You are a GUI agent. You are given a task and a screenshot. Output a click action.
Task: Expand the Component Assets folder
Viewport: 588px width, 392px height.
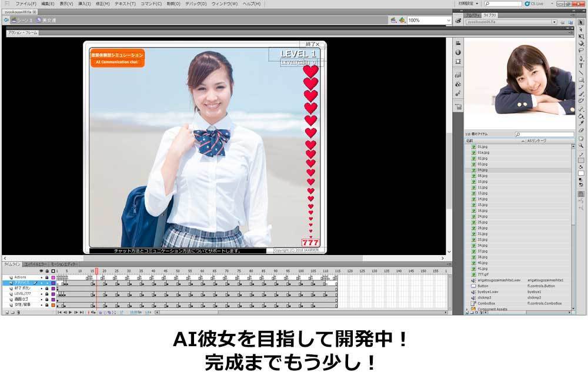pos(467,309)
